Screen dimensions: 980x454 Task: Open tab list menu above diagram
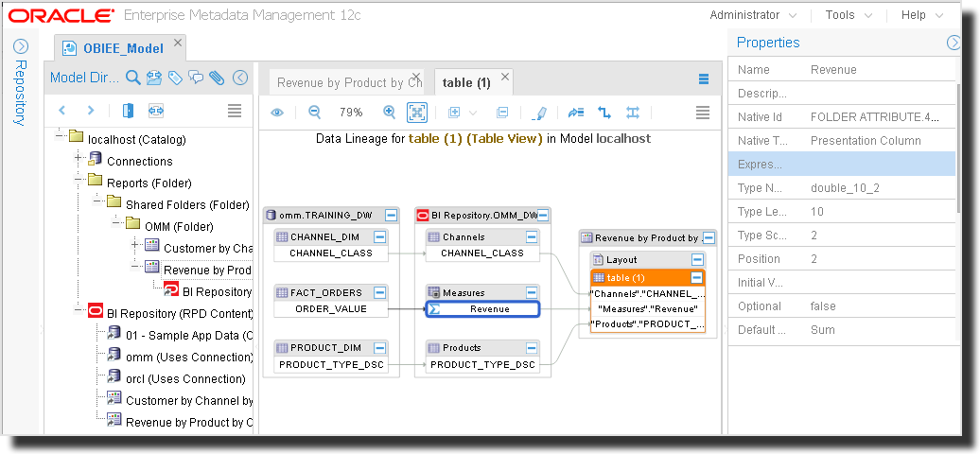[704, 79]
